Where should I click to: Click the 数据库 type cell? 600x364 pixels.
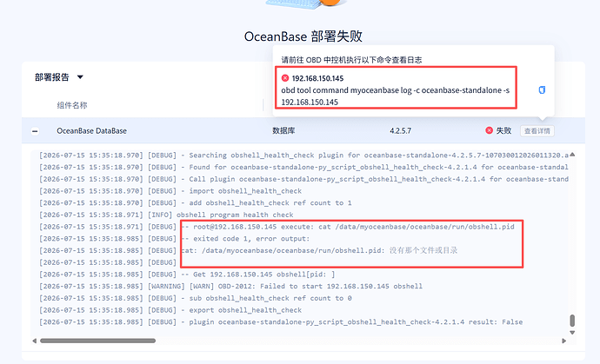(x=283, y=131)
